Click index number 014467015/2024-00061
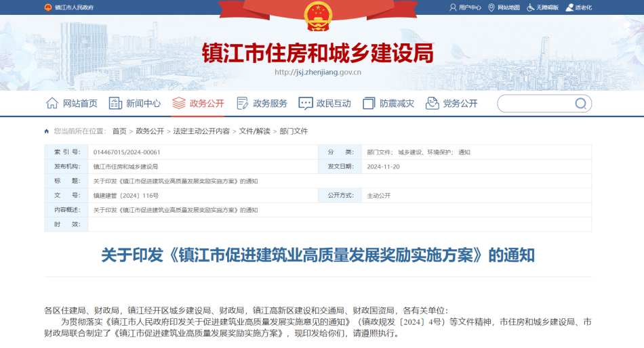644x348 pixels. pyautogui.click(x=127, y=152)
